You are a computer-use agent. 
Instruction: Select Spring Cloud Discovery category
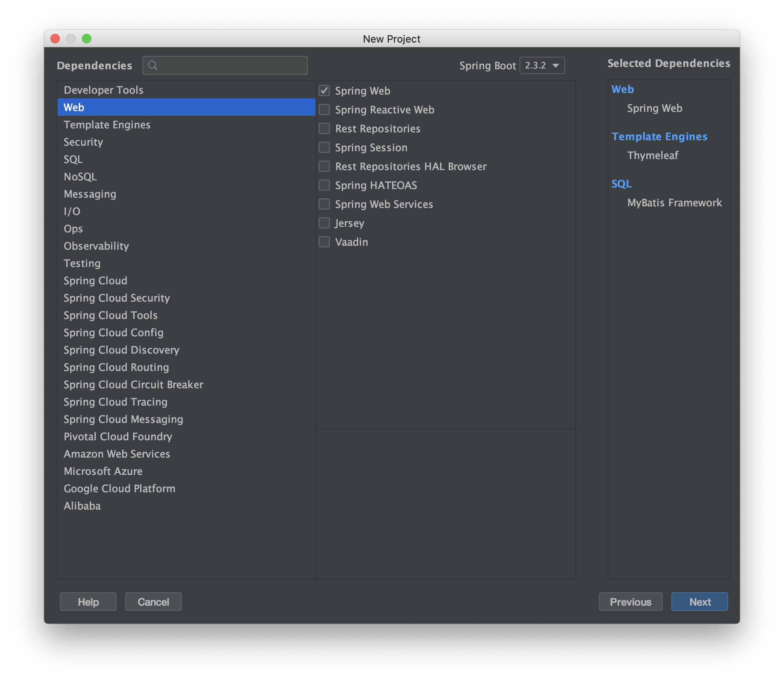point(186,350)
